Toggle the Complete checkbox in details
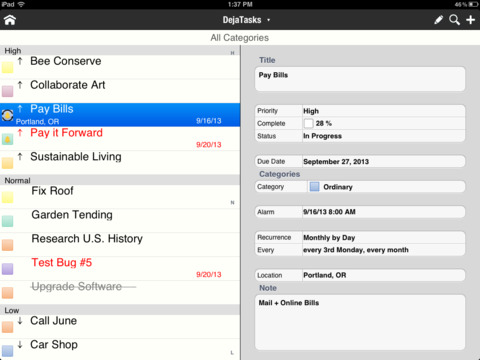Viewport: 480px width, 360px height. coord(309,123)
